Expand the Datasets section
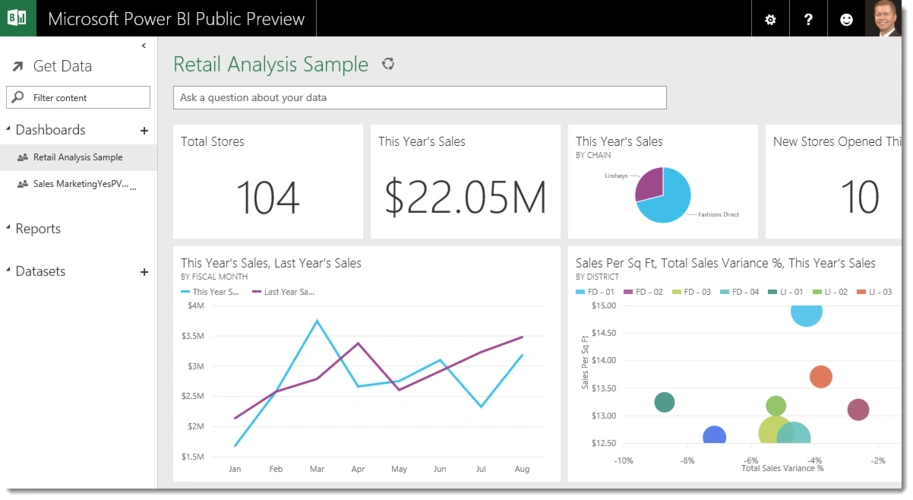Viewport: 913px width, 500px height. pos(9,271)
